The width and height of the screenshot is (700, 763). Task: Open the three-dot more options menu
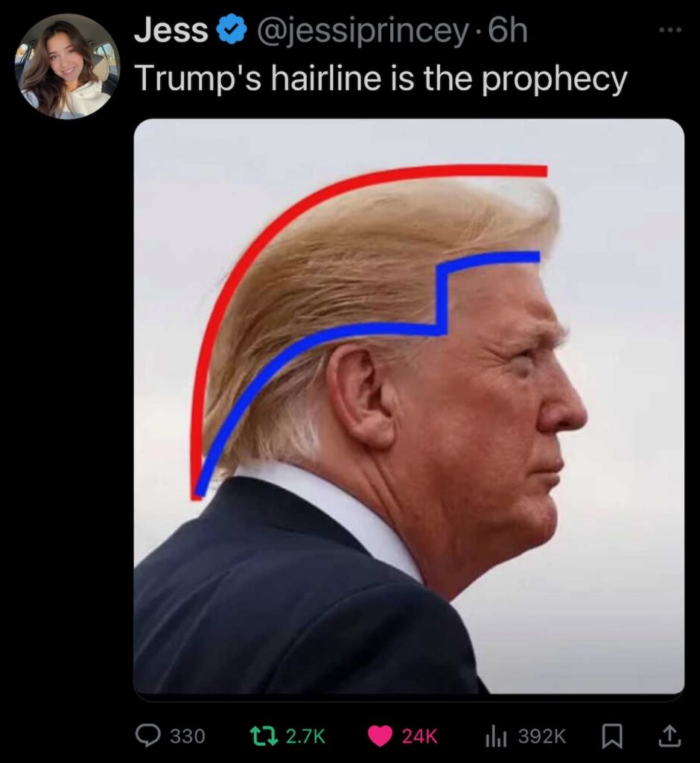671,30
